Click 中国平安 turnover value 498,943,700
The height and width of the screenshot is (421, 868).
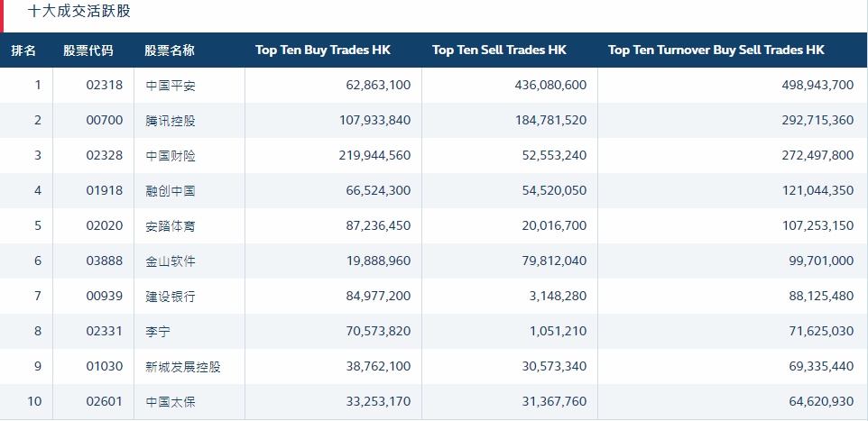click(x=808, y=86)
